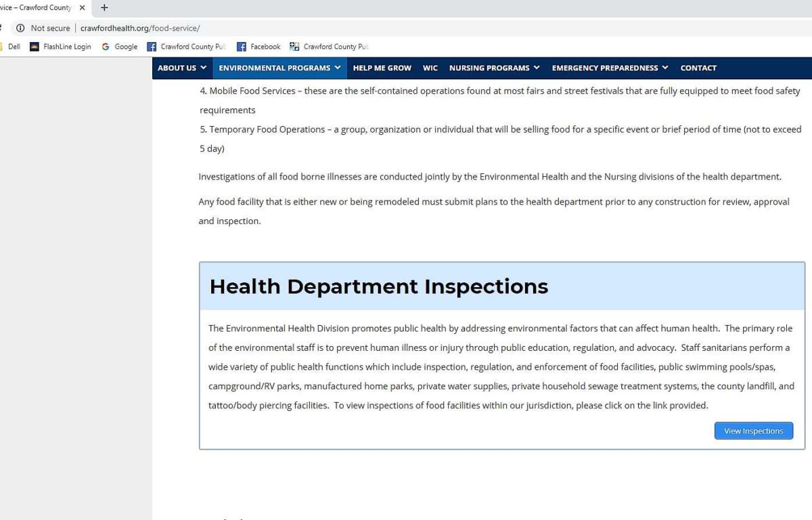Go to the Help Me Grow page
The width and height of the screenshot is (812, 520).
coord(382,68)
